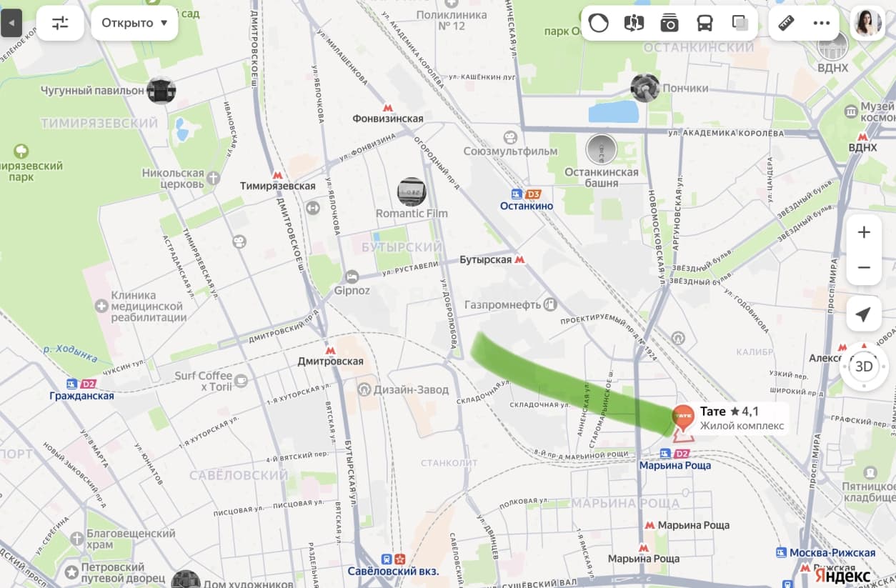Select Москва-Рижская station label

click(832, 553)
